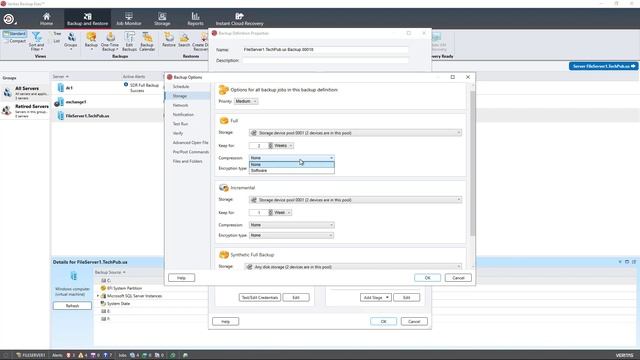The height and width of the screenshot is (360, 640).
Task: Choose Software in the Compression list
Action: tap(291, 171)
